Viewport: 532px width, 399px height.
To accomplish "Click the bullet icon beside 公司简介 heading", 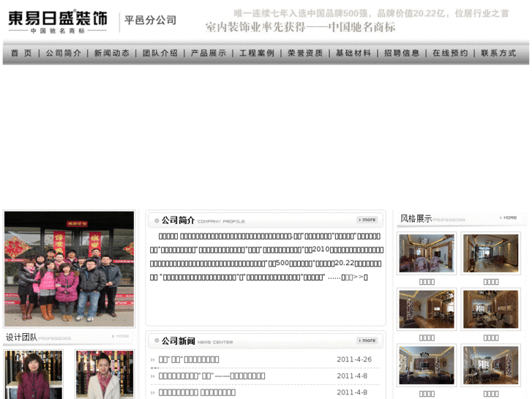I will click(x=157, y=220).
